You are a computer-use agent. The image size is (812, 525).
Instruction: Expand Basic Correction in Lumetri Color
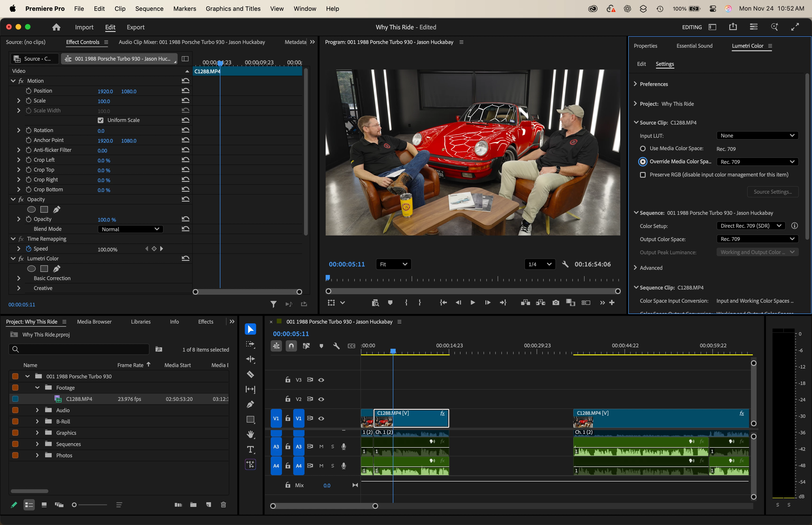click(x=18, y=278)
